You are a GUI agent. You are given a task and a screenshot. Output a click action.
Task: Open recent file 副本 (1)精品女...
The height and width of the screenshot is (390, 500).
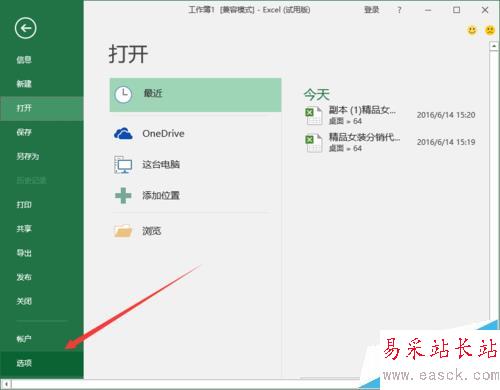click(x=390, y=115)
